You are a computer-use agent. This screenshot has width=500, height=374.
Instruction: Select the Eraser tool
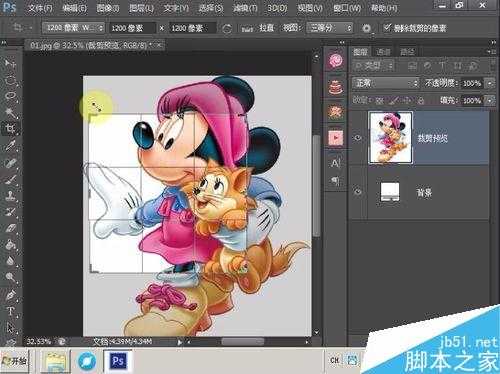click(11, 228)
